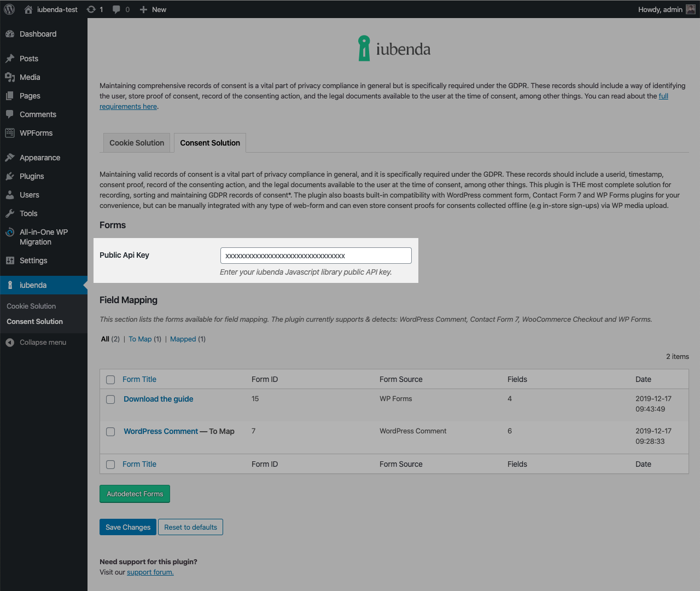
Task: Focus the Public Api Key input field
Action: (x=316, y=256)
